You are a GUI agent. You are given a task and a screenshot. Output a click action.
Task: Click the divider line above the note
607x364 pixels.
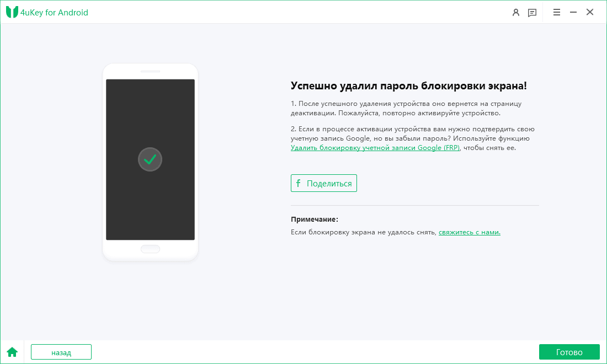(414, 205)
